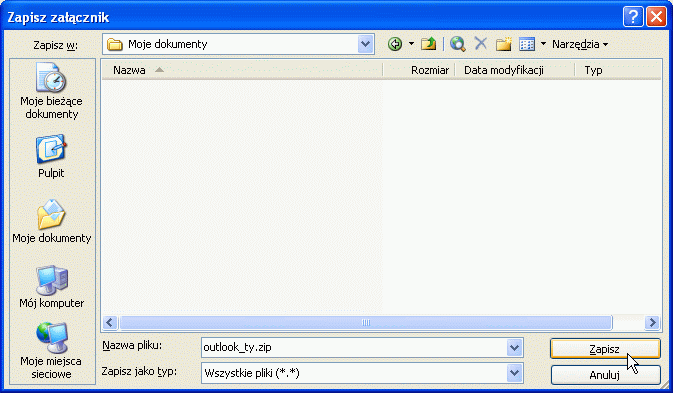Select Moje miejsca sieciowe in sidebar
Screen dimensions: 673x393
pyautogui.click(x=52, y=351)
